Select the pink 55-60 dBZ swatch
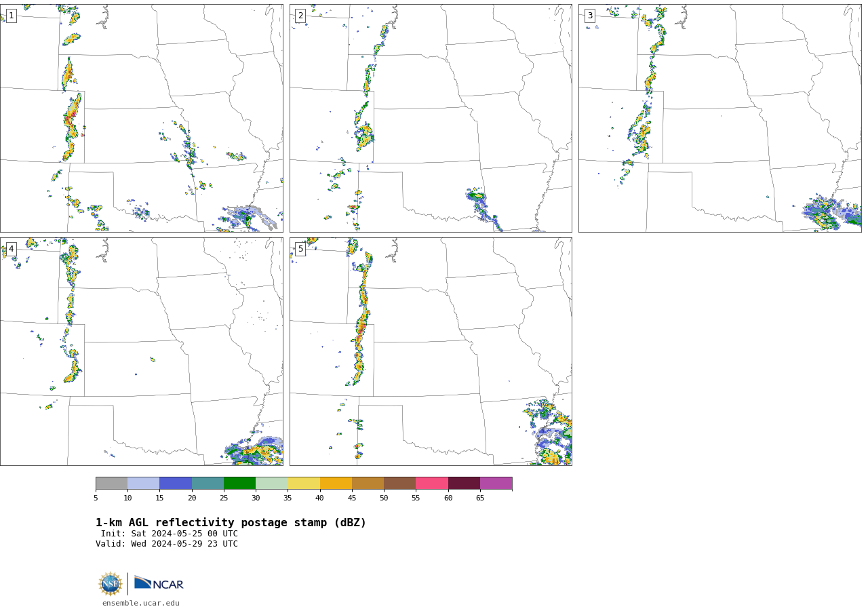Screen dimensions: 868x611 432,484
